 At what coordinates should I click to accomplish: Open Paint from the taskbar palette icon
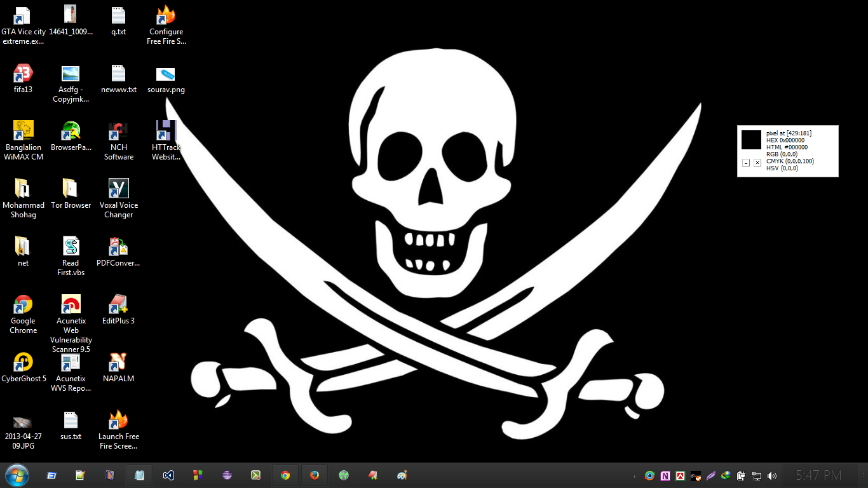point(402,475)
